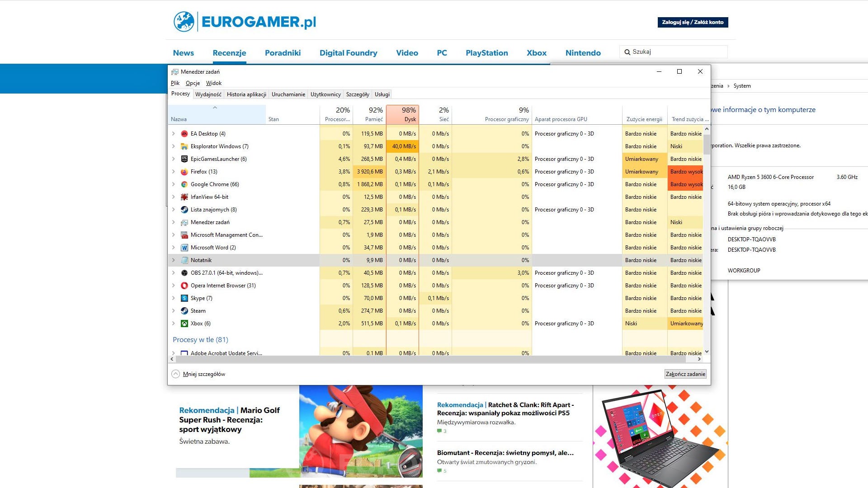Click the Lista znajomych Steam icon
The width and height of the screenshot is (868, 488).
[x=184, y=210]
